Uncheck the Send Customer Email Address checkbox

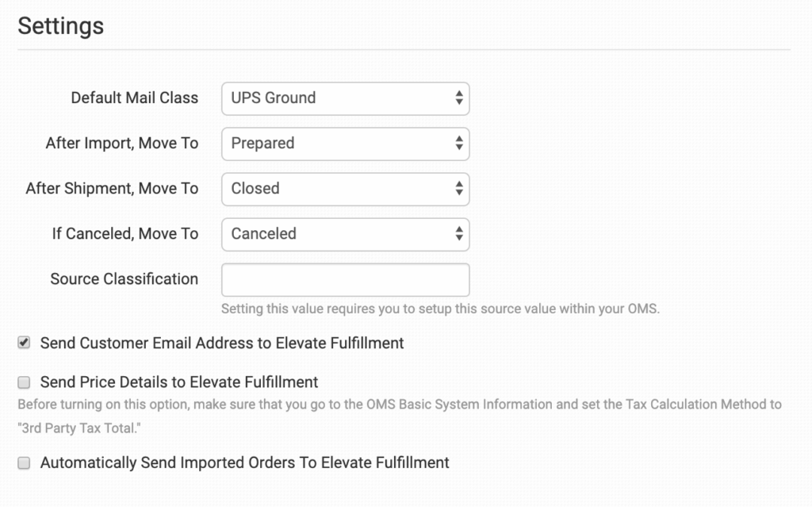[25, 344]
